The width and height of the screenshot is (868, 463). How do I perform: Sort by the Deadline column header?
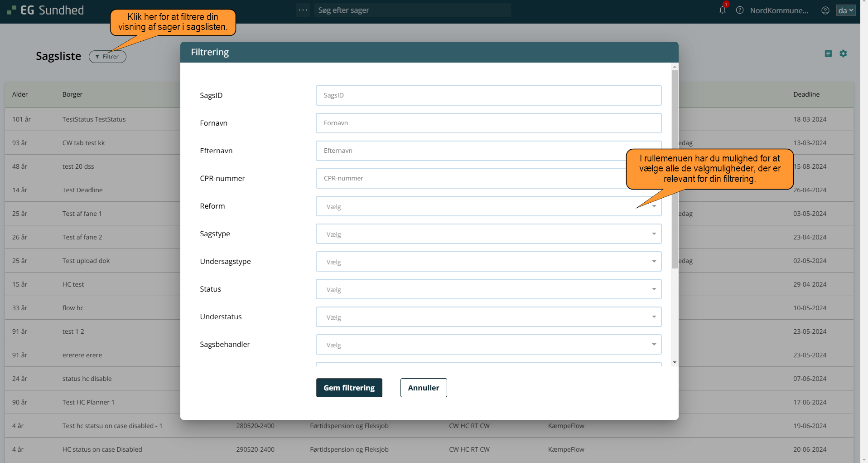click(806, 94)
